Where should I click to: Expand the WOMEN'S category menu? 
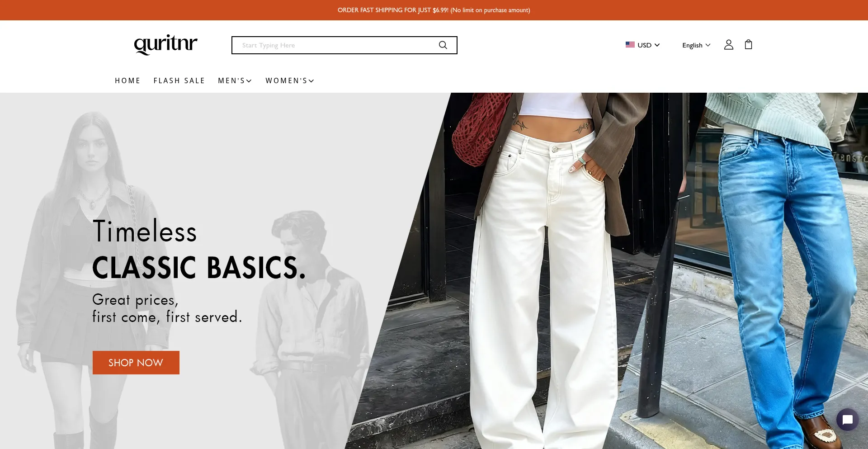pos(290,80)
